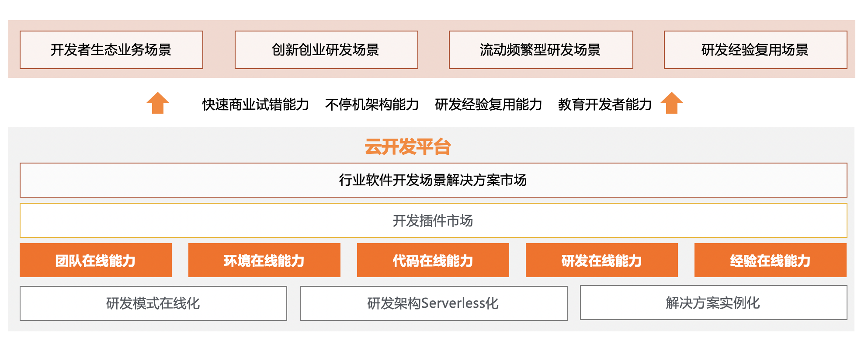Select the orange 团队在线能力 block
This screenshot has height=341, width=868.
(96, 260)
